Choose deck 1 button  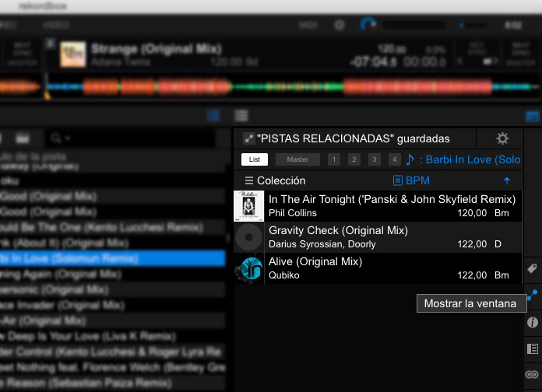point(334,159)
